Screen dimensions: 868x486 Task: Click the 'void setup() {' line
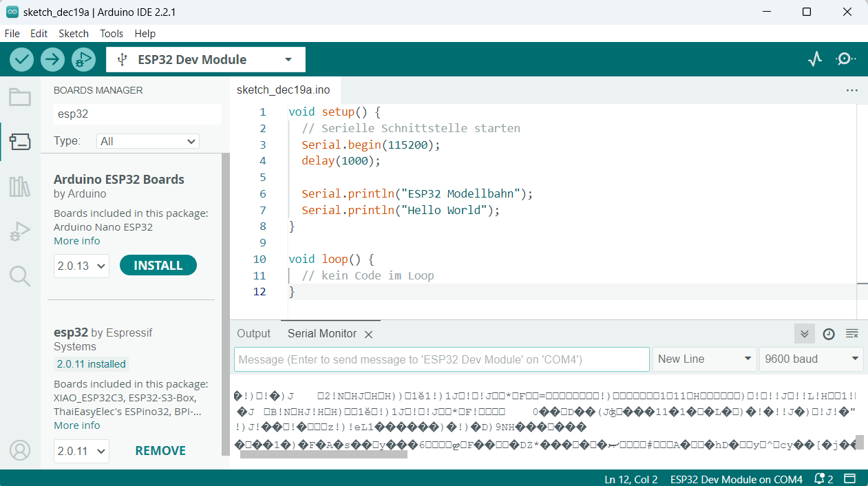click(335, 112)
